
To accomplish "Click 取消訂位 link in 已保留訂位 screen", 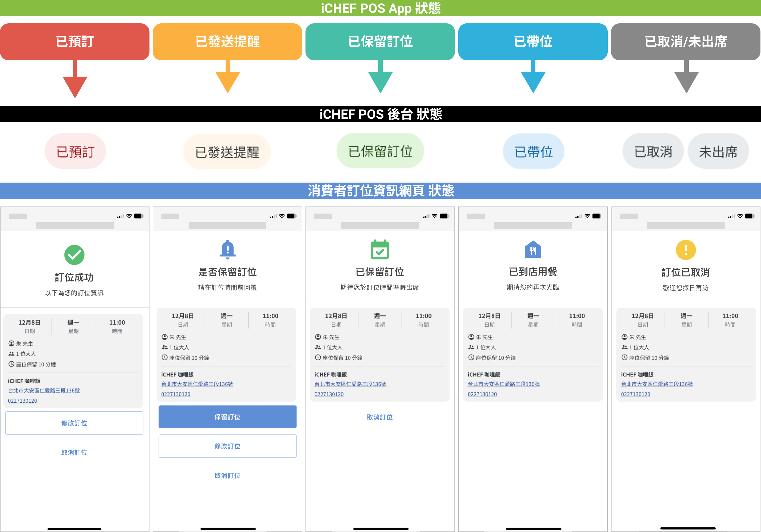I will [380, 417].
